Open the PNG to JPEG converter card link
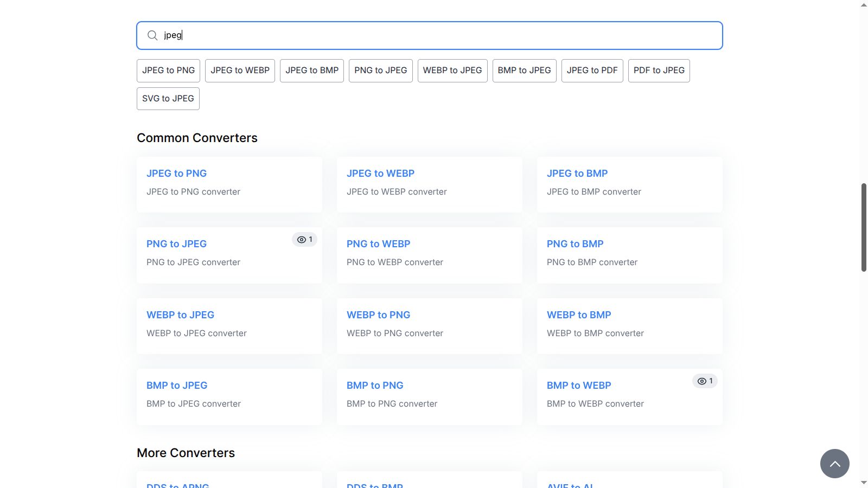Screen dimensions: 868x488 tap(176, 244)
